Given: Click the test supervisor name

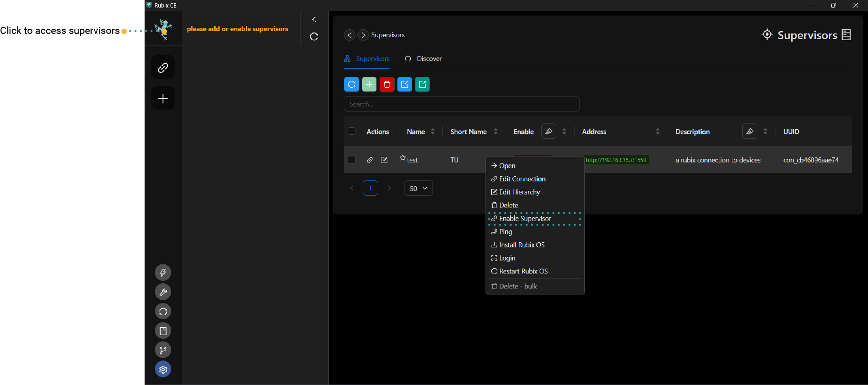Looking at the screenshot, I should coord(412,160).
